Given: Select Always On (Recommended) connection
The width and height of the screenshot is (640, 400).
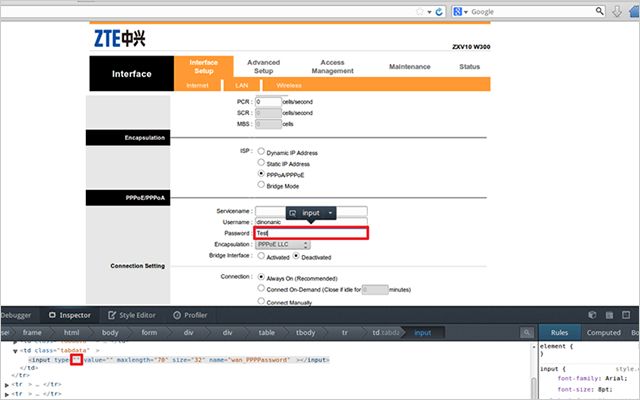Looking at the screenshot, I should (x=261, y=277).
